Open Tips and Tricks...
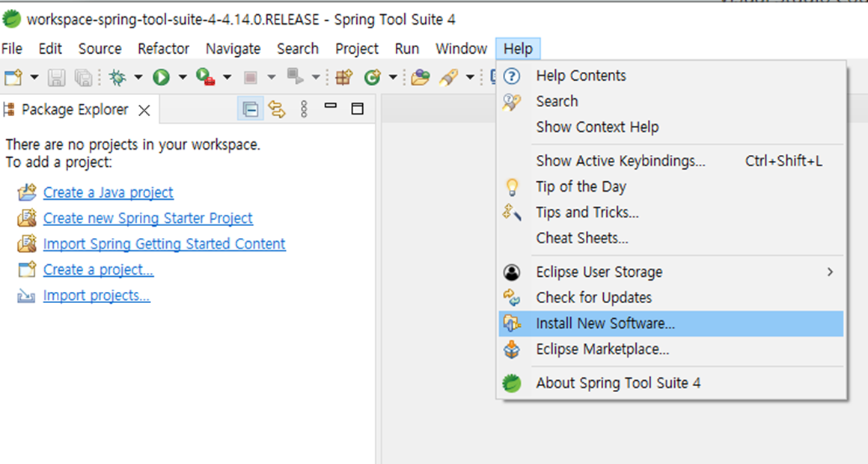Screen dimensions: 868x464 [671, 213]
